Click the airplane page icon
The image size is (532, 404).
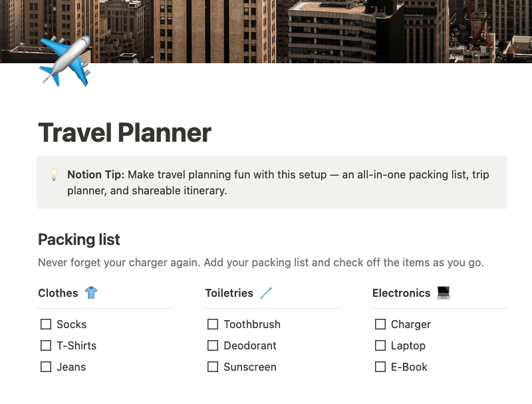coord(65,61)
